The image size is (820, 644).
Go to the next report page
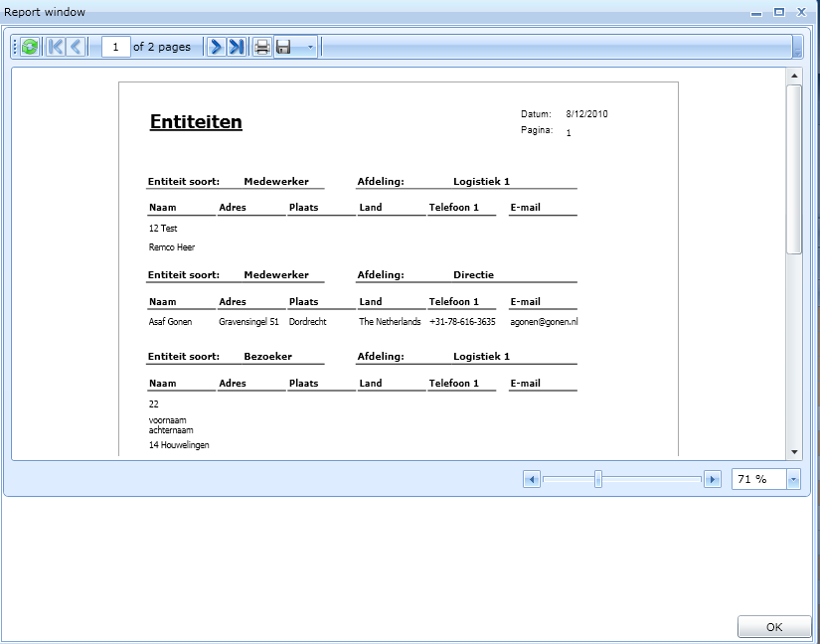pyautogui.click(x=216, y=47)
